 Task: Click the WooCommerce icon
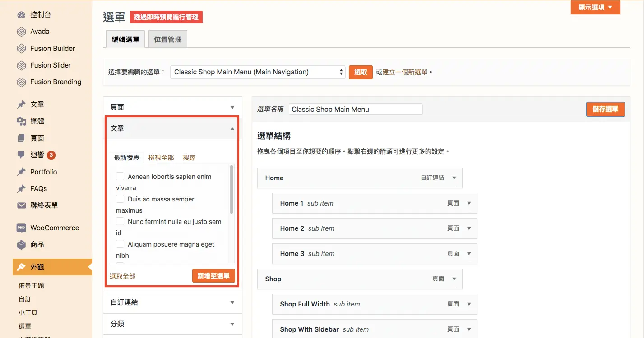(x=21, y=228)
